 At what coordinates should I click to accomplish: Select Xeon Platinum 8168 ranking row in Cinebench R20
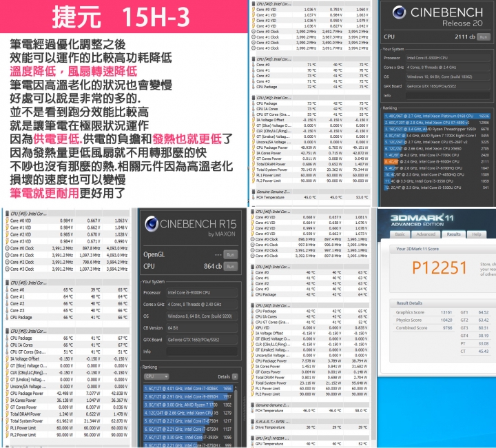click(437, 116)
